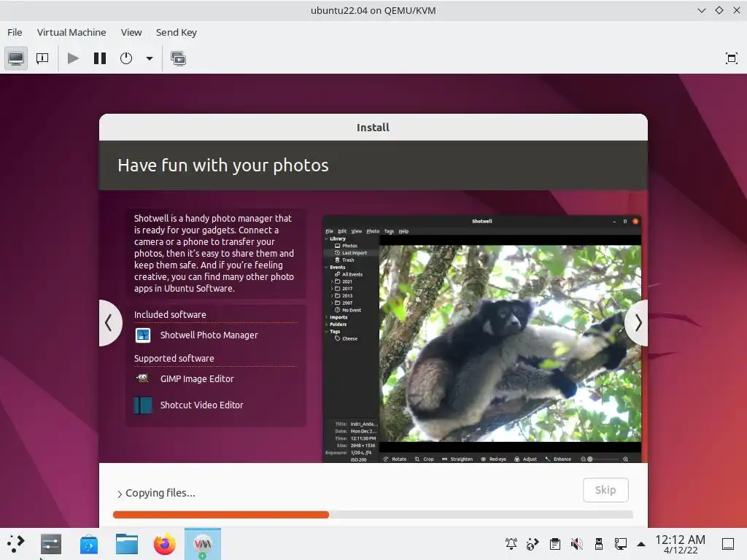Launch Firefox from the taskbar
Screen dimensions: 747x560
165,544
